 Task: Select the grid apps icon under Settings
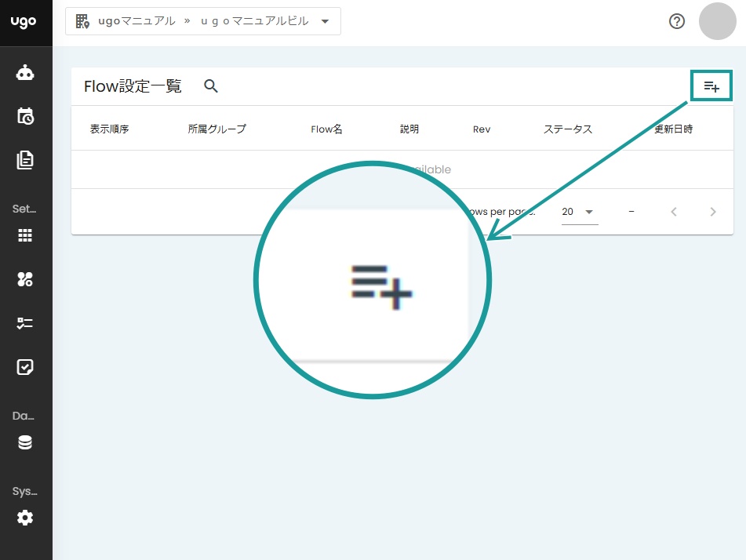tap(26, 235)
